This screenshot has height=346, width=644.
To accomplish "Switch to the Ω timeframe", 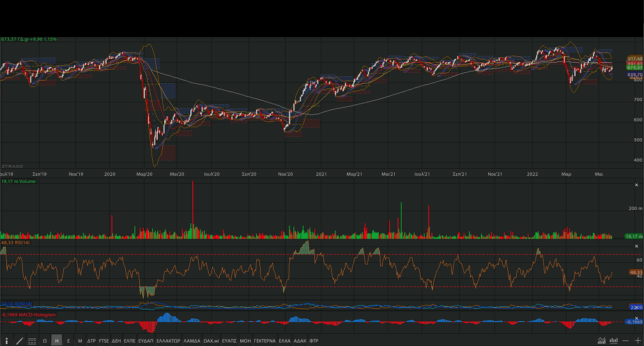I will pos(45,341).
